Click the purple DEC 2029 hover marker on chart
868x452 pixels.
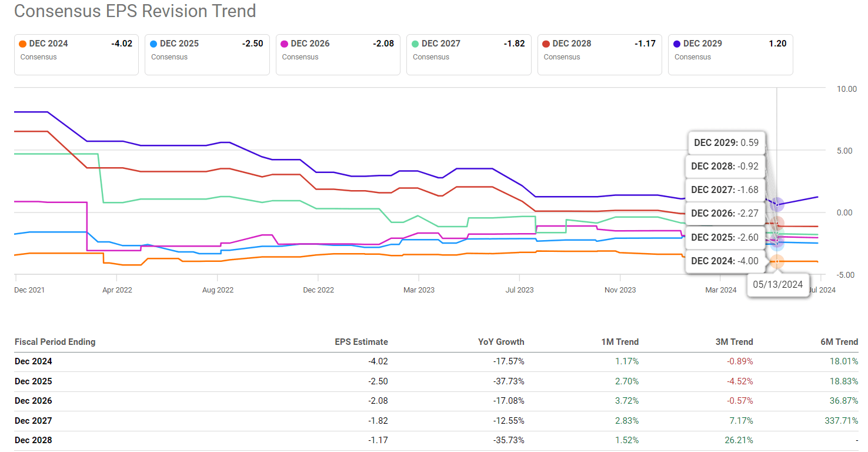(777, 205)
